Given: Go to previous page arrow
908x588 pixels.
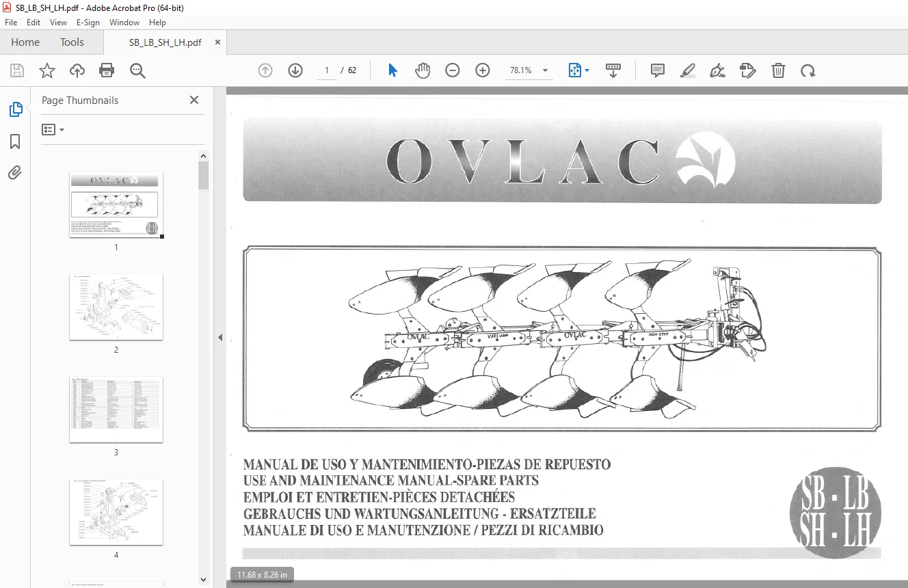Looking at the screenshot, I should 265,70.
